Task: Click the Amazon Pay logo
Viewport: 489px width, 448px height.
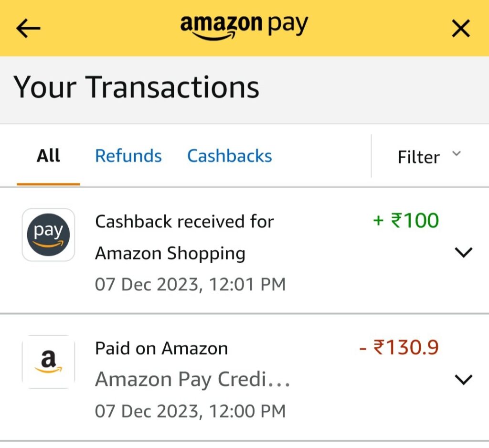Action: (244, 27)
